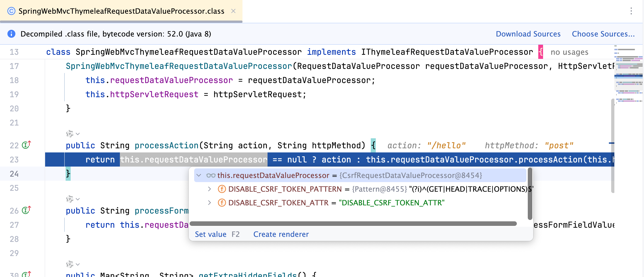Screen dimensions: 644x277
Task: Click the implements gutter icon on line 22
Action: (26, 145)
